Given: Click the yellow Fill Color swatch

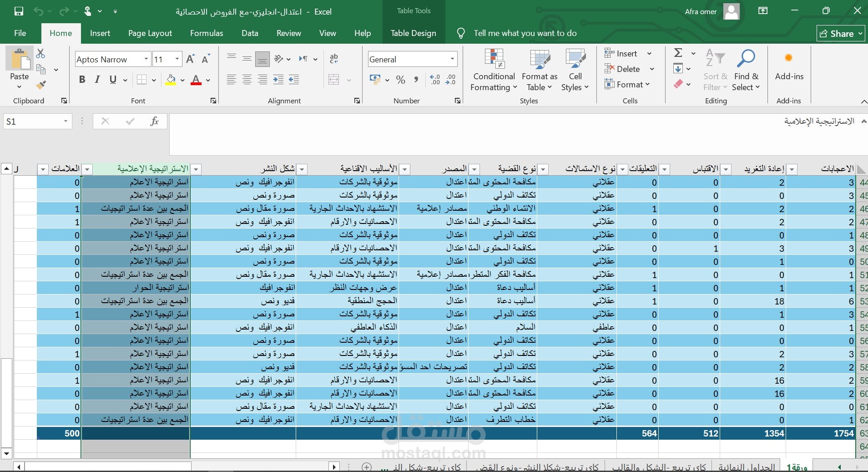Looking at the screenshot, I should pyautogui.click(x=171, y=80).
